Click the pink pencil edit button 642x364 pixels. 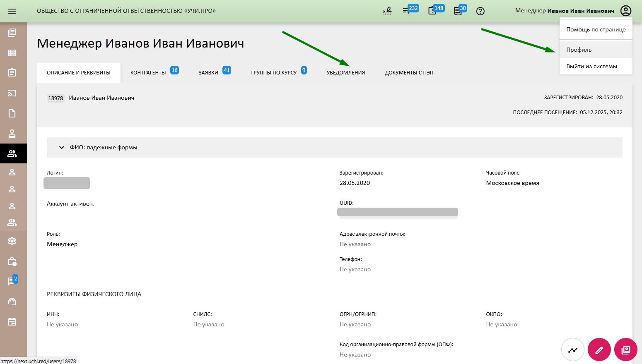(599, 350)
